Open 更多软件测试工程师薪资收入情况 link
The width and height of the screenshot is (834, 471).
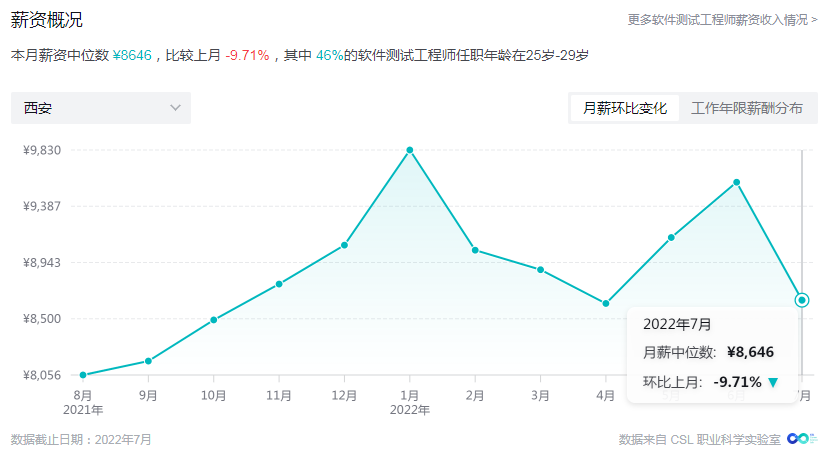tap(722, 20)
